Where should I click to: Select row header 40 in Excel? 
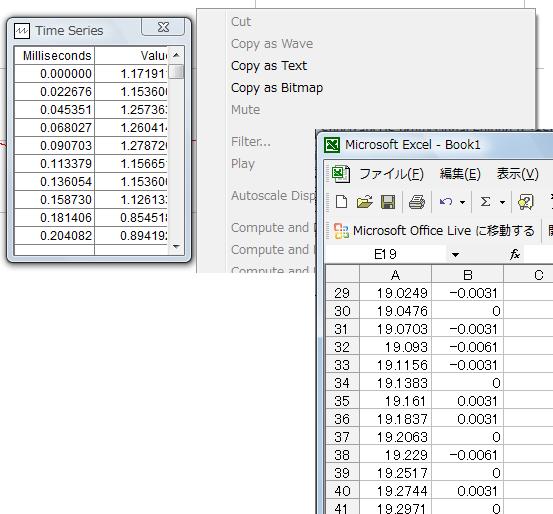[x=342, y=491]
